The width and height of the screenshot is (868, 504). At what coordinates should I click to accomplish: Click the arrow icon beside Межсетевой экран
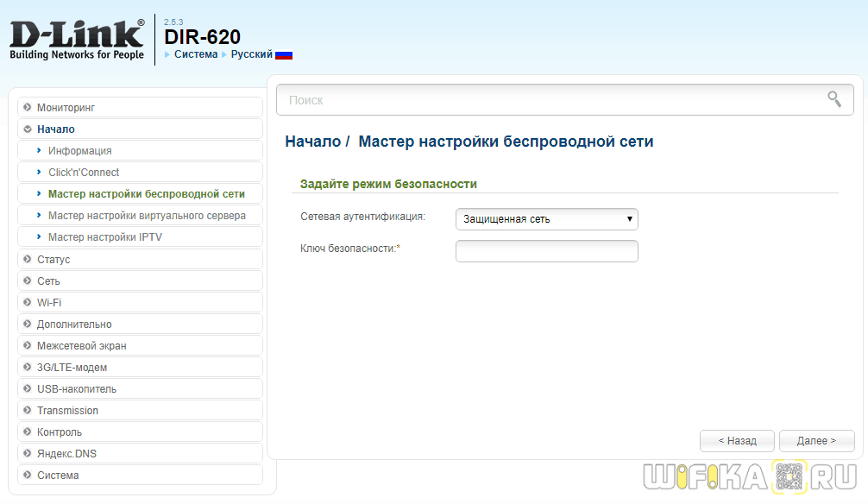click(28, 346)
